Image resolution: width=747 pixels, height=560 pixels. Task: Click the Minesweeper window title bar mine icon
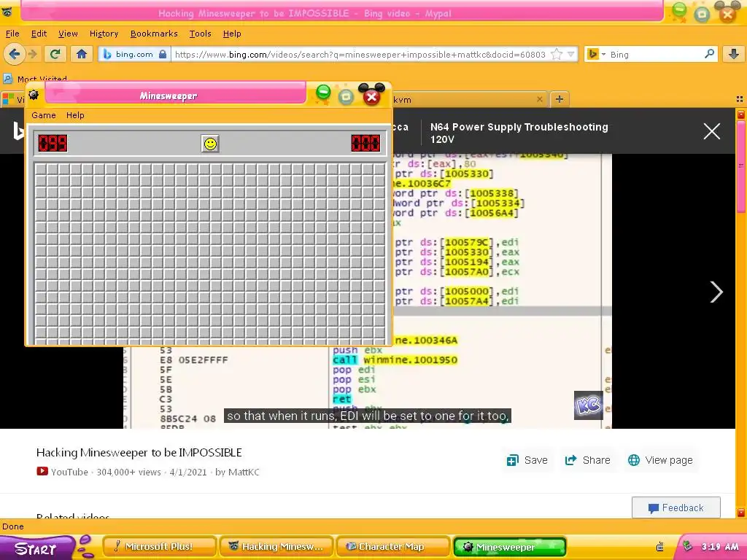(34, 95)
